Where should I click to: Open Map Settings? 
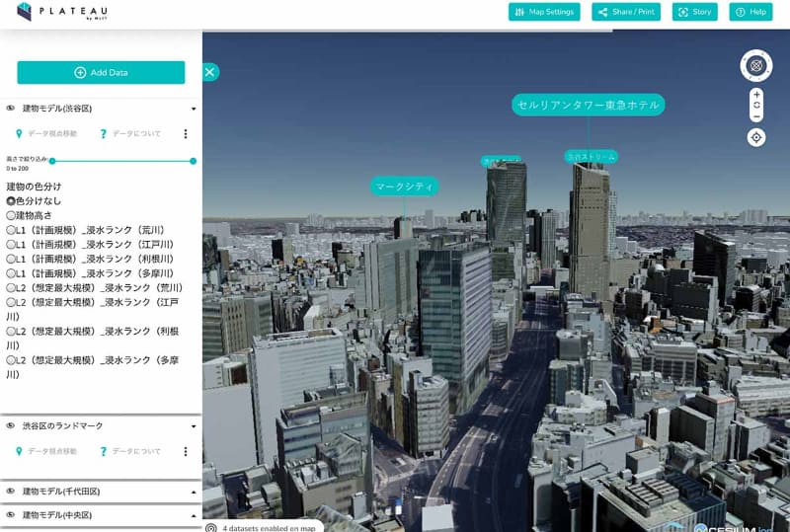[x=544, y=12]
